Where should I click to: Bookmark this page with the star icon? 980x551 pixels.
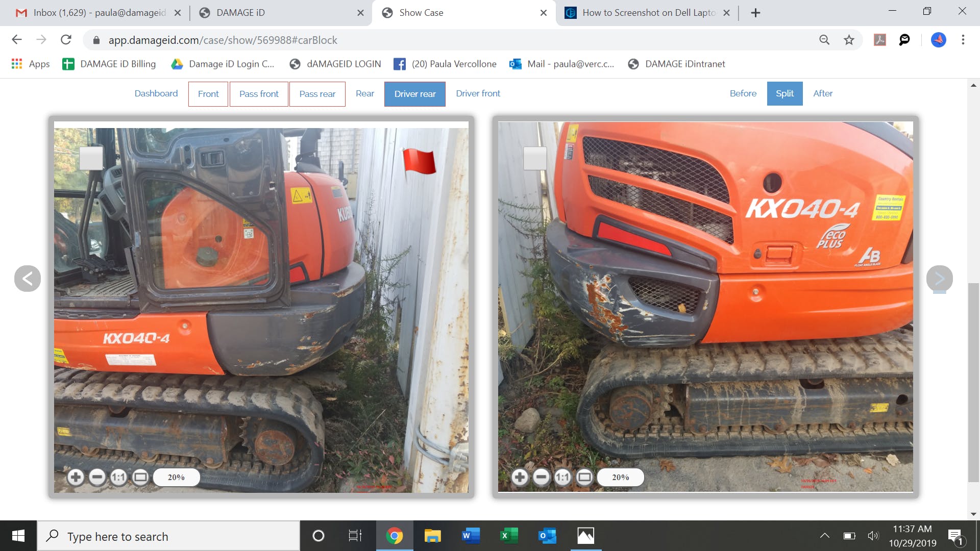coord(849,40)
